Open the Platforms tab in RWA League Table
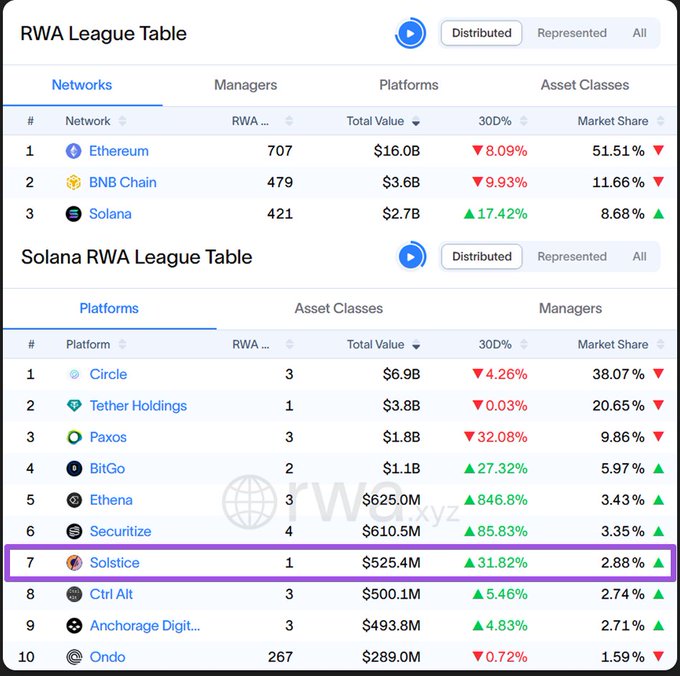This screenshot has width=680, height=676. point(409,85)
